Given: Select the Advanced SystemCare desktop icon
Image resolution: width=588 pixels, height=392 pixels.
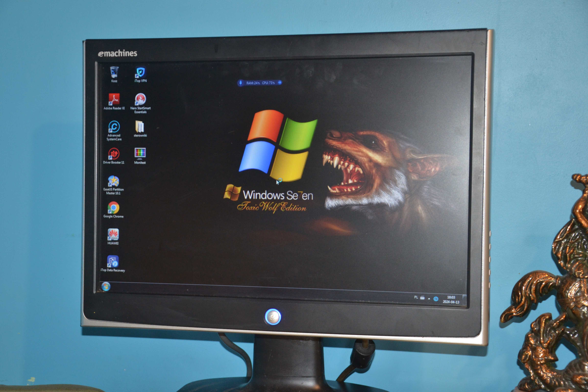Looking at the screenshot, I should (114, 131).
